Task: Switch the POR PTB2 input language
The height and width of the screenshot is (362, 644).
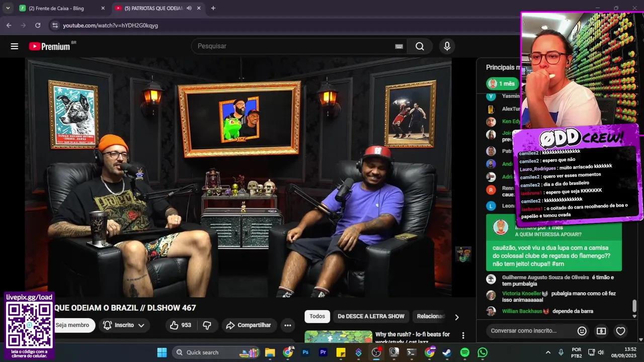Action: click(577, 352)
